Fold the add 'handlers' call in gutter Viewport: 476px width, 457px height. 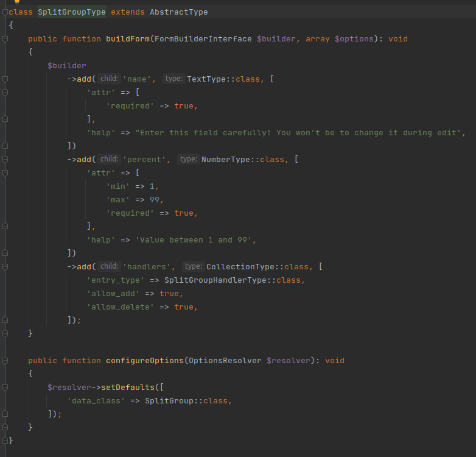point(5,267)
